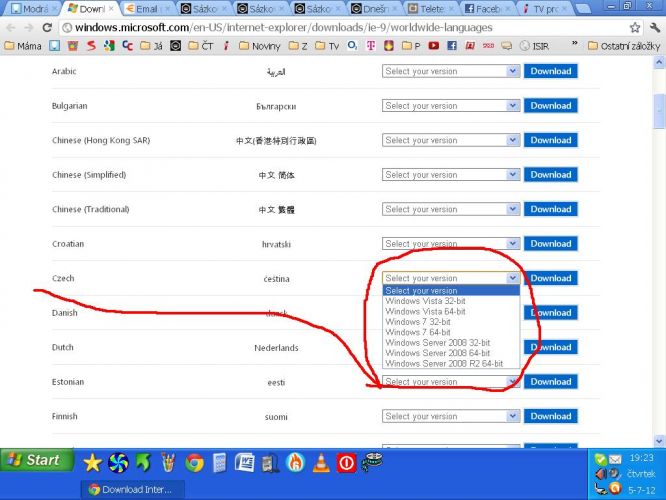Switch to the Email tab
The height and width of the screenshot is (500, 666).
tap(149, 8)
